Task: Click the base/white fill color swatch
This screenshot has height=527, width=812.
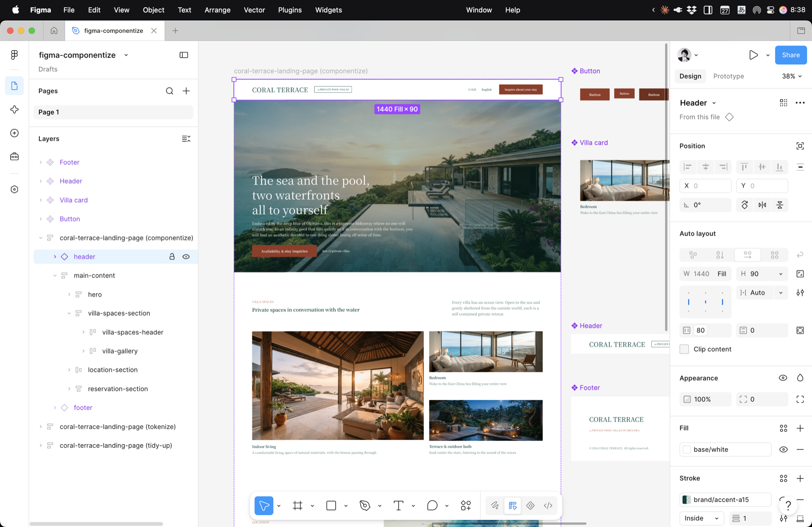Action: [x=687, y=449]
